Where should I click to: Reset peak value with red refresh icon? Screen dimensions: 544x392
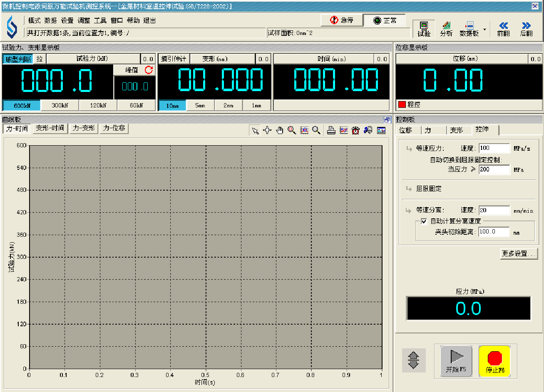pos(149,70)
